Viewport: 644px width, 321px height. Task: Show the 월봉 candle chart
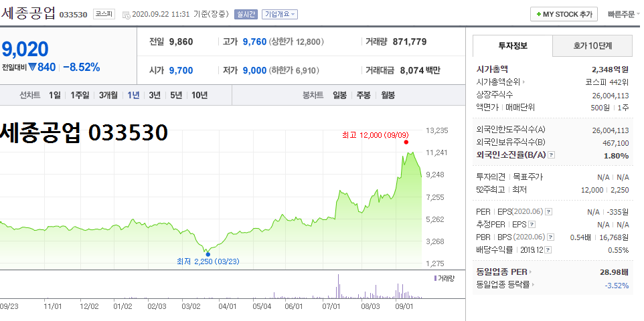click(388, 95)
